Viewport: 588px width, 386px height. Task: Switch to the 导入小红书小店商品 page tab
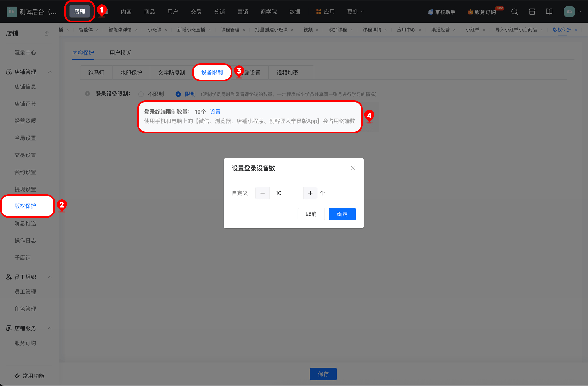click(x=516, y=30)
